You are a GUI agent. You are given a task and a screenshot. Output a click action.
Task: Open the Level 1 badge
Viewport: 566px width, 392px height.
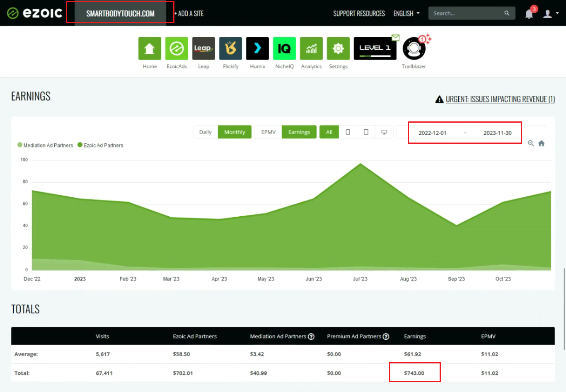375,48
